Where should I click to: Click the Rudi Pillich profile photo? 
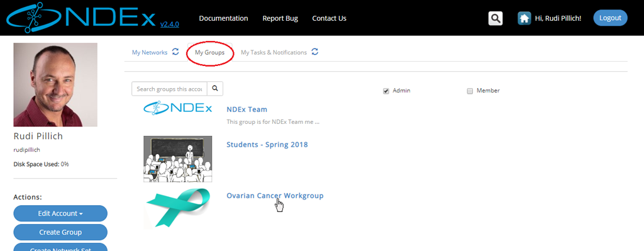[x=55, y=85]
